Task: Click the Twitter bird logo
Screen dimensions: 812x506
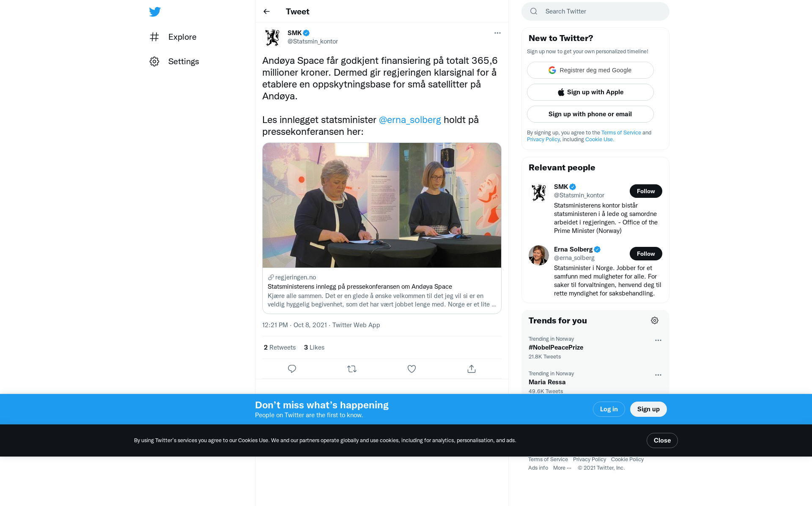Action: [x=155, y=11]
